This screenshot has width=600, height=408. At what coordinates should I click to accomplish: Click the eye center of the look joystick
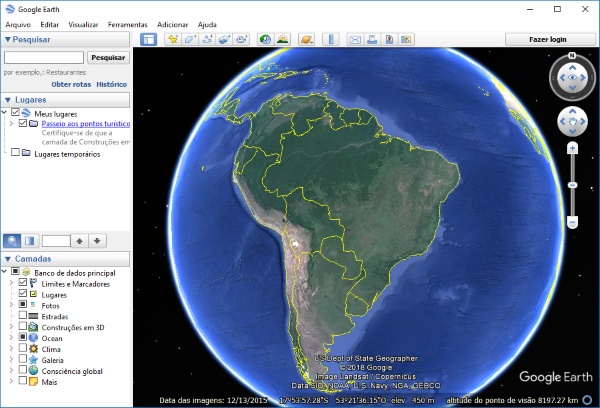pyautogui.click(x=572, y=78)
